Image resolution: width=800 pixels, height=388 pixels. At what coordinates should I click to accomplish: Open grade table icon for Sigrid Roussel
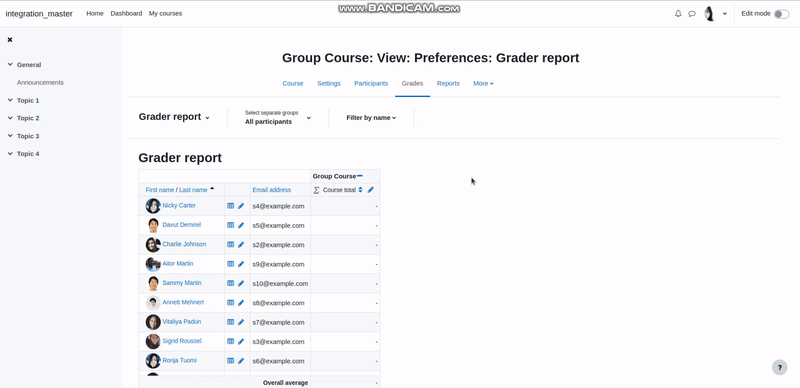[x=230, y=342]
